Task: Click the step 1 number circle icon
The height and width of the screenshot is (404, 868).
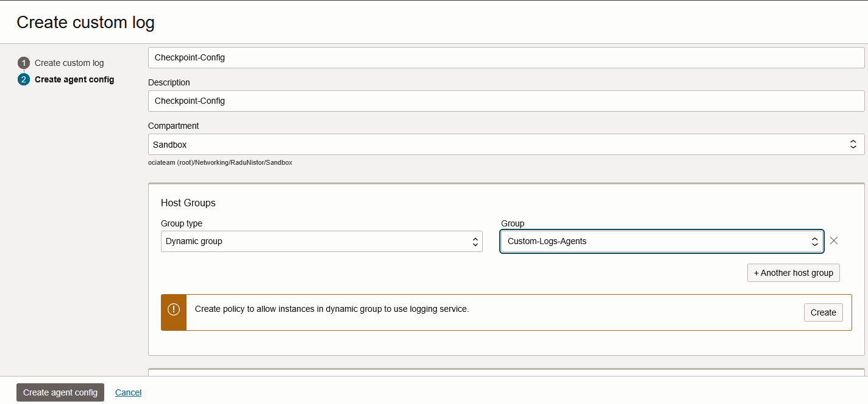Action: tap(24, 63)
